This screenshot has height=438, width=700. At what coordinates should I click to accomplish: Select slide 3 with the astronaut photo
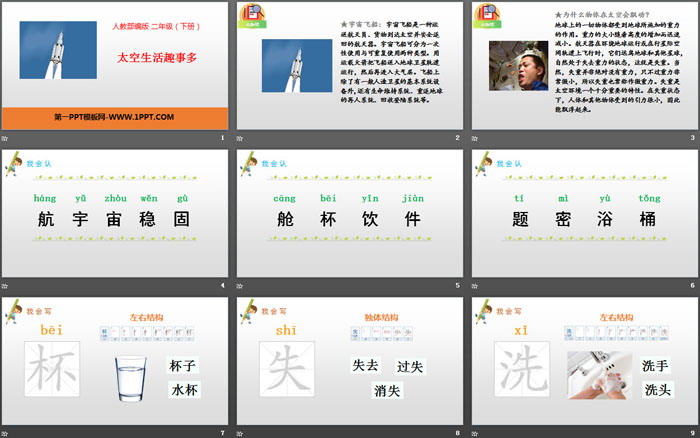coord(585,66)
